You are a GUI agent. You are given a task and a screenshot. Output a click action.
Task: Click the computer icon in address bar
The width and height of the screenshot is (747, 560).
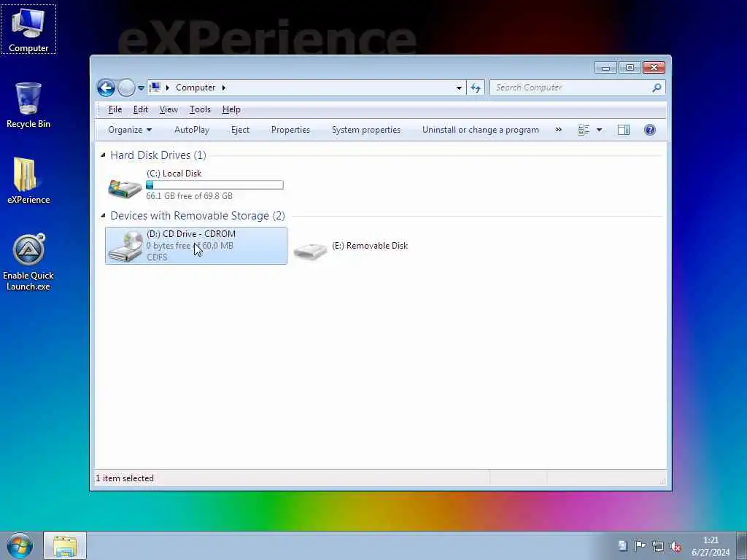tap(155, 87)
